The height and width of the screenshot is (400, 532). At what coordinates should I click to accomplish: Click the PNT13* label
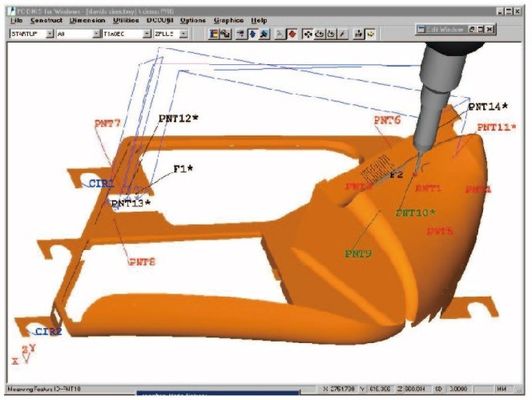coord(131,204)
